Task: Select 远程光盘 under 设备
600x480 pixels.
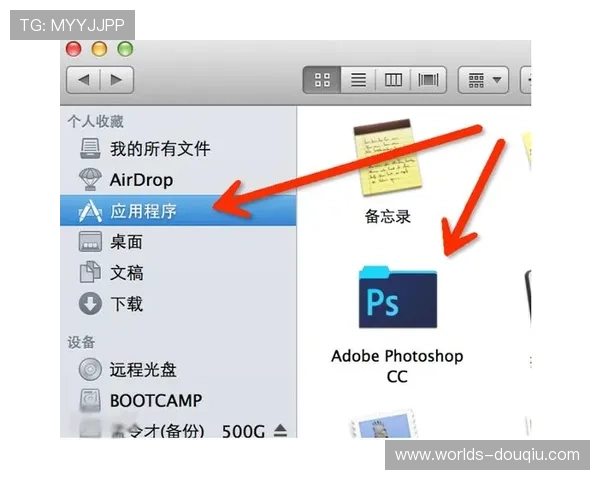Action: [x=143, y=369]
